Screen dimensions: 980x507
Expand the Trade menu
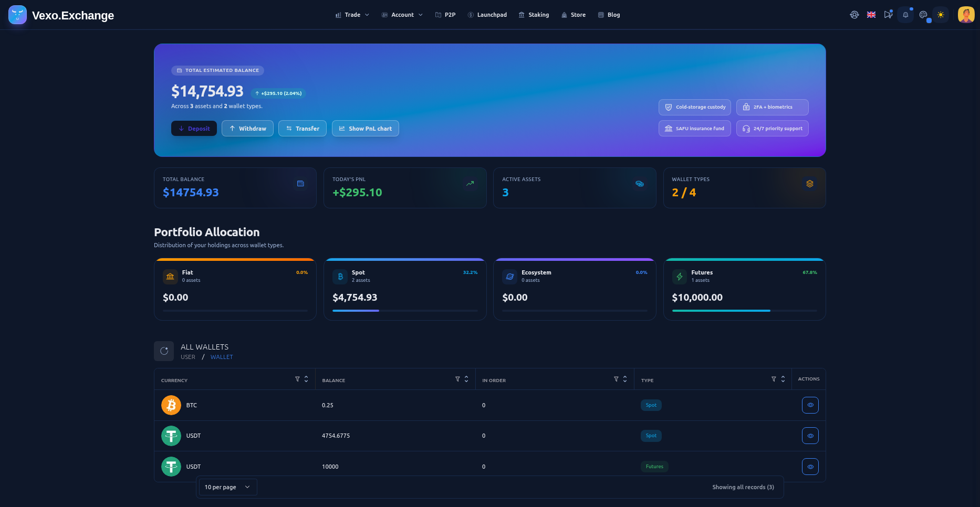(x=352, y=15)
